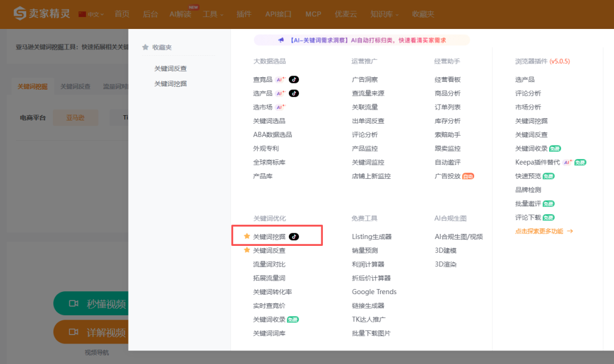Click the 免费 badge beside 评论下载
The image size is (614, 364).
[x=549, y=217]
